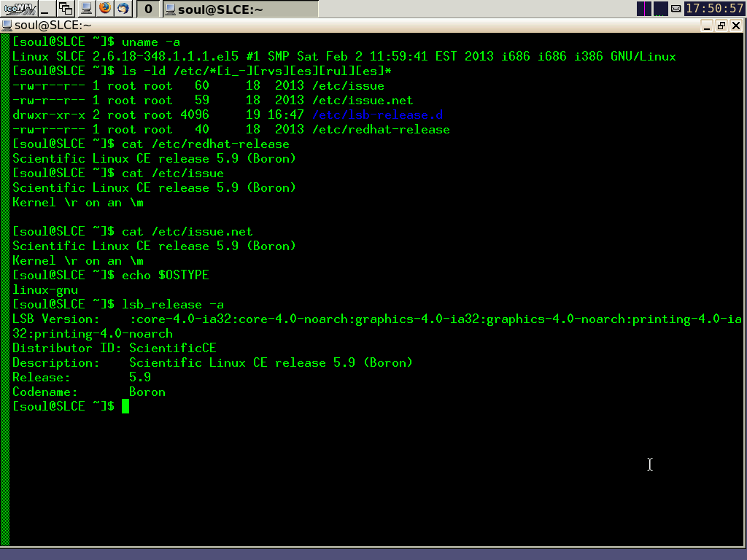The height and width of the screenshot is (560, 747).
Task: Click the 'LSB Version:' output line
Action: [377, 319]
